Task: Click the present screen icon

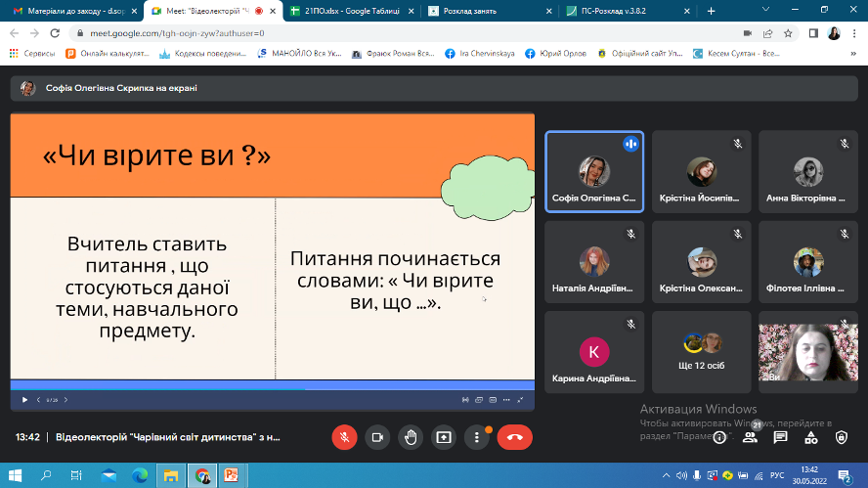Action: [x=444, y=437]
